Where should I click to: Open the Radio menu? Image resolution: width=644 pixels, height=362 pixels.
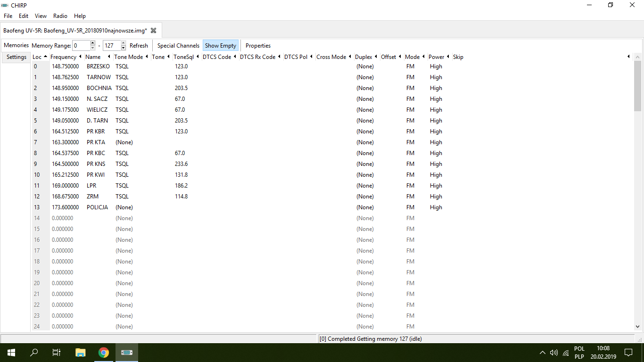point(60,16)
